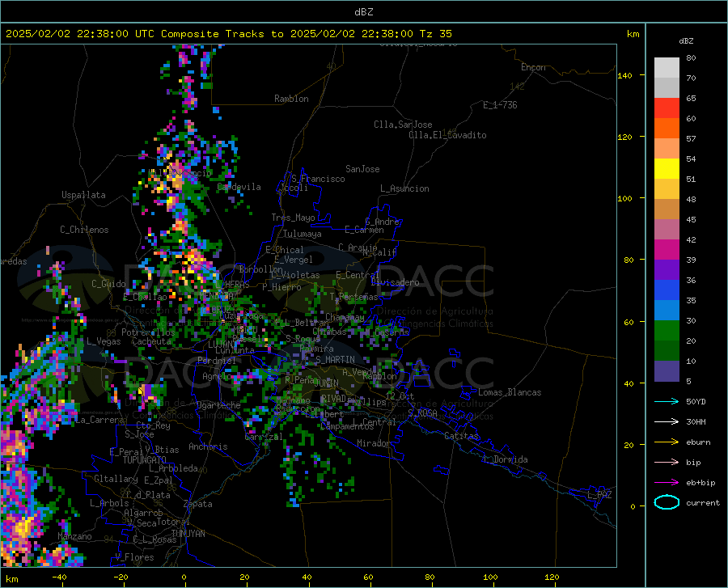Click the '120' km horizontal axis tick
Viewport: 728px width, 588px height.
pyautogui.click(x=552, y=577)
